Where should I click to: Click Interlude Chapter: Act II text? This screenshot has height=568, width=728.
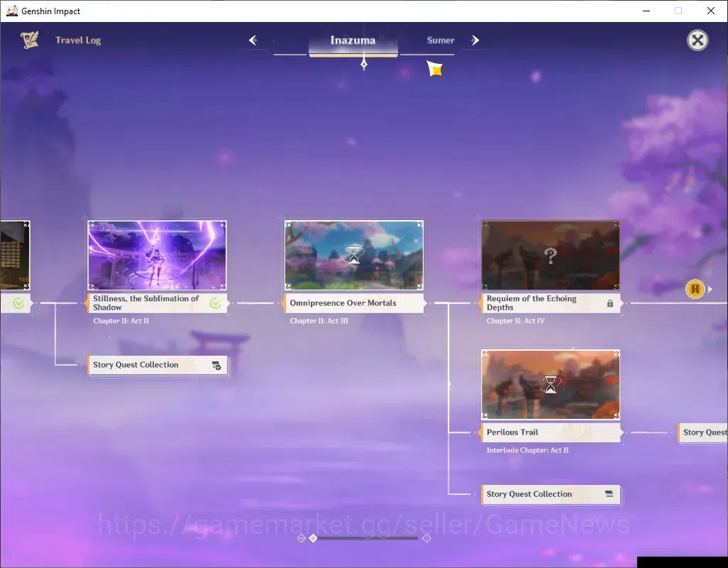[527, 450]
